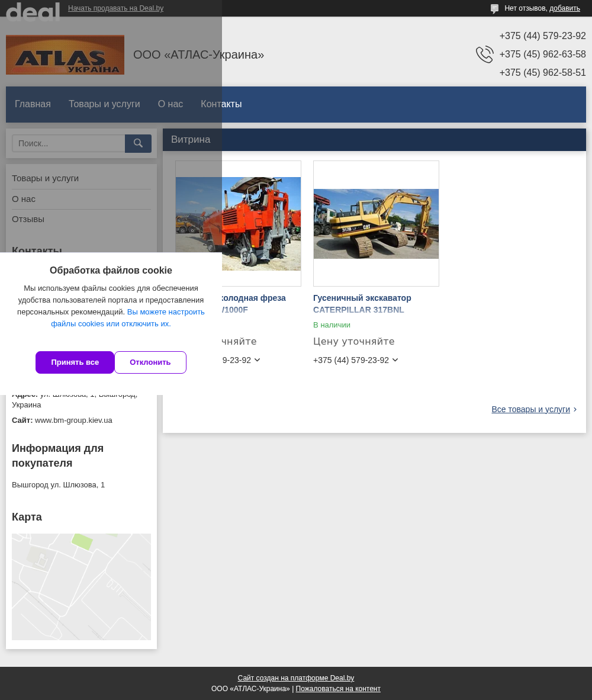Focus the Поиск search field
This screenshot has width=592, height=700.
pyautogui.click(x=68, y=143)
